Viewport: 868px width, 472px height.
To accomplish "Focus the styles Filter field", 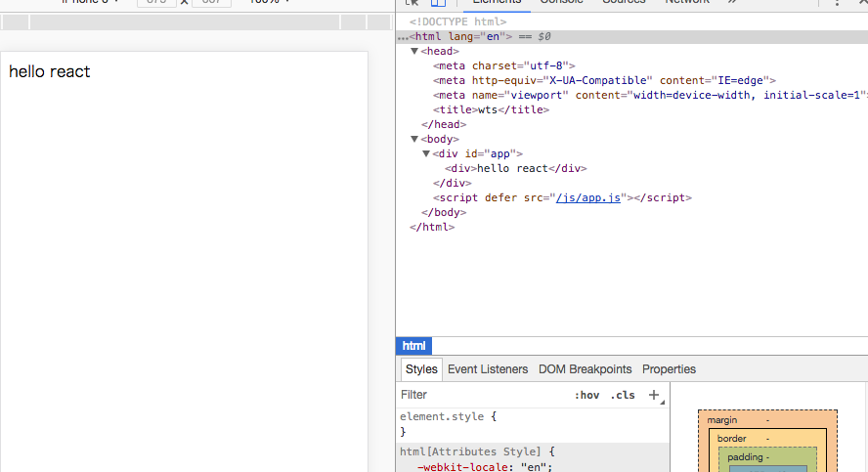I will [482, 395].
